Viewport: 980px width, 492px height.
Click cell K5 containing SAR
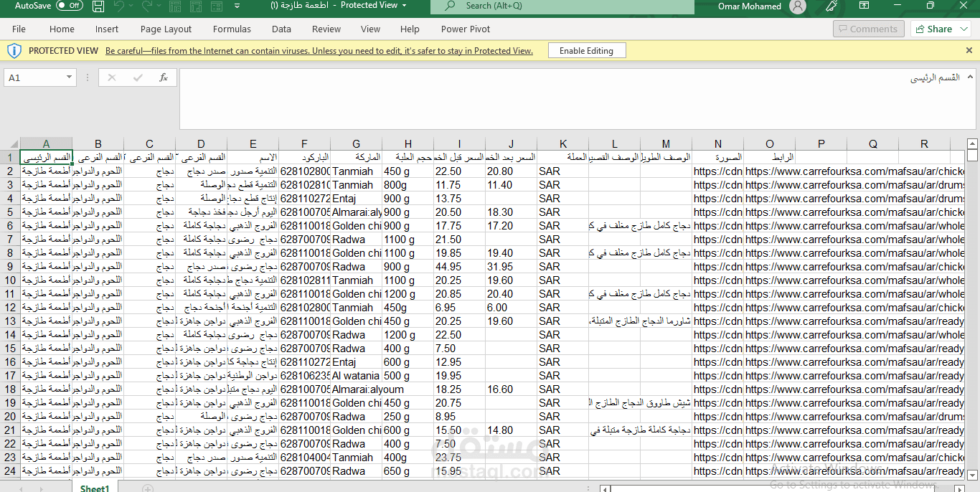click(x=562, y=212)
